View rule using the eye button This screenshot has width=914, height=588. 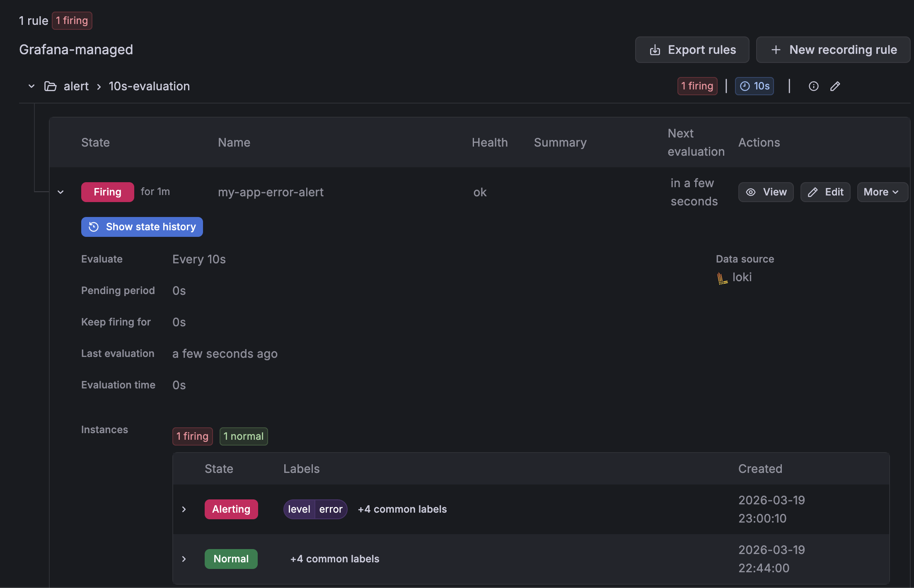[766, 192]
